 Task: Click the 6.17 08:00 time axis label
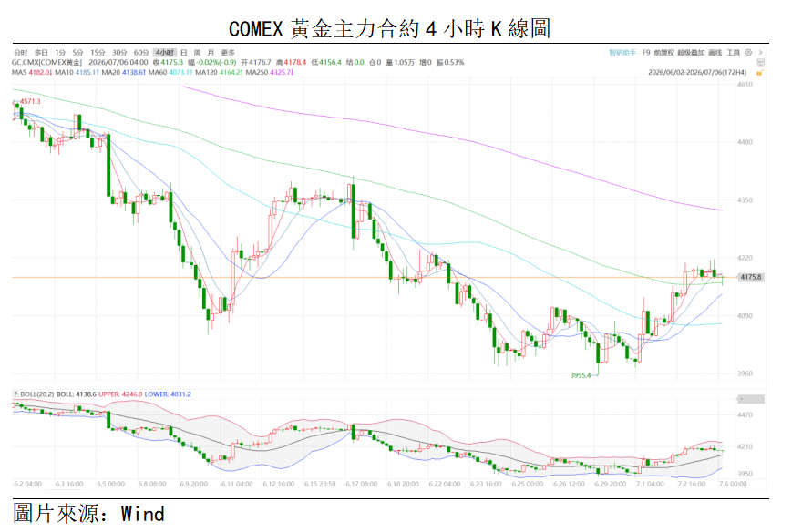click(x=361, y=484)
